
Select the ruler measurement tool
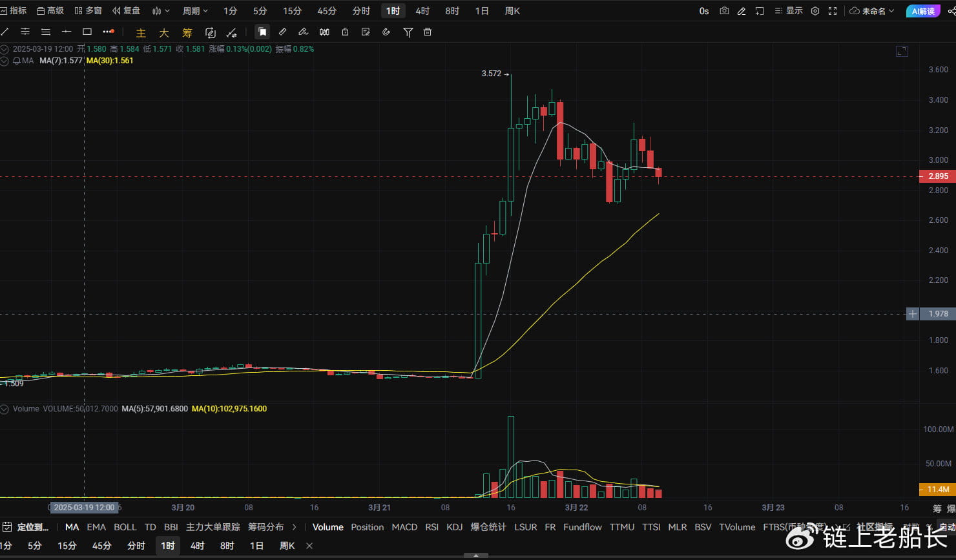click(x=282, y=32)
